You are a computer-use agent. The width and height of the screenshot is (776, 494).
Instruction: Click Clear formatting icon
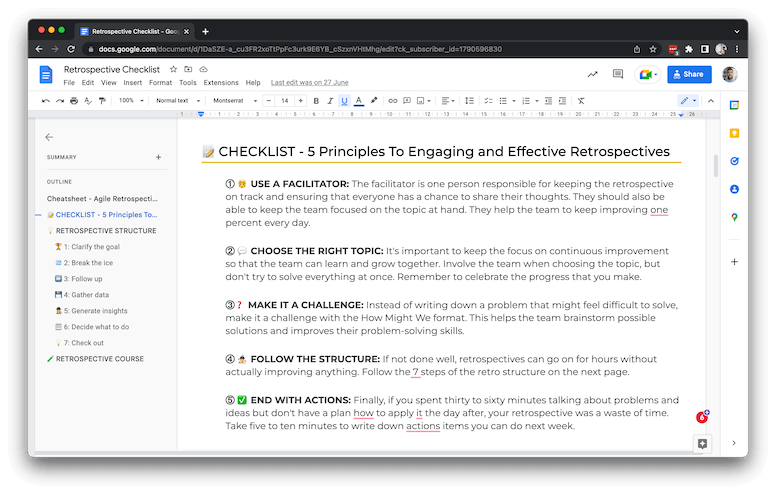[581, 101]
